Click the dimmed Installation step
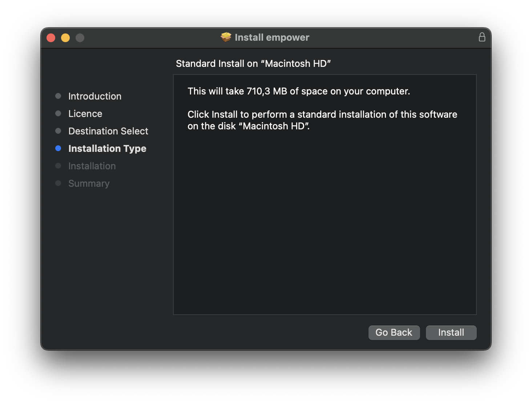Image resolution: width=532 pixels, height=404 pixels. pyautogui.click(x=92, y=166)
